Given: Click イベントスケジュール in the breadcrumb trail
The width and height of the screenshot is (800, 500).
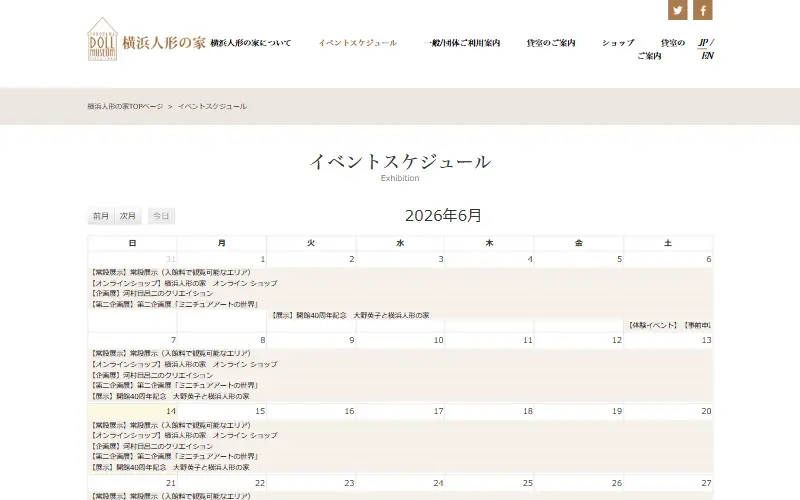Looking at the screenshot, I should 212,106.
